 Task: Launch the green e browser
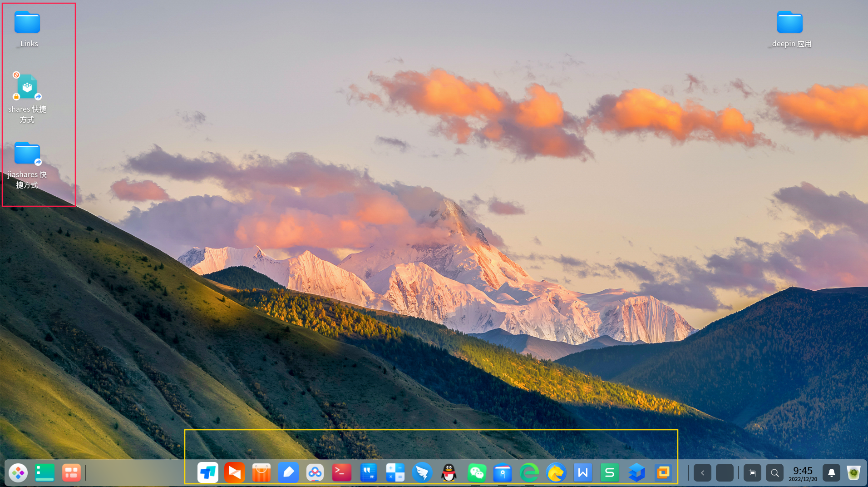pos(529,473)
